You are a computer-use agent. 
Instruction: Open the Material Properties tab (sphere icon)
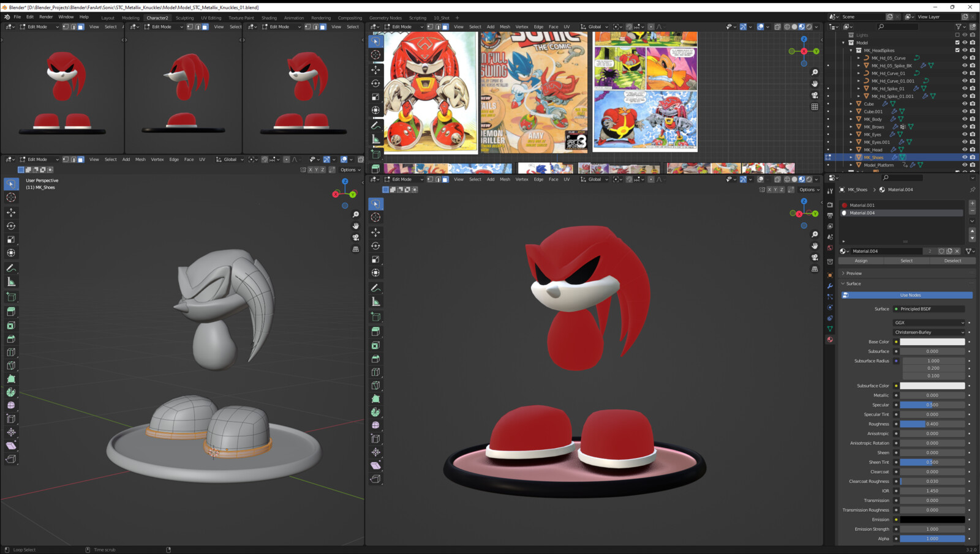[x=830, y=336]
